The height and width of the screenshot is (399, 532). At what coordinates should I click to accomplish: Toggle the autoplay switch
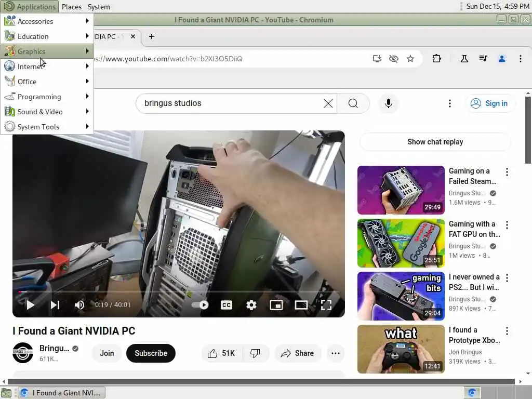(x=200, y=304)
